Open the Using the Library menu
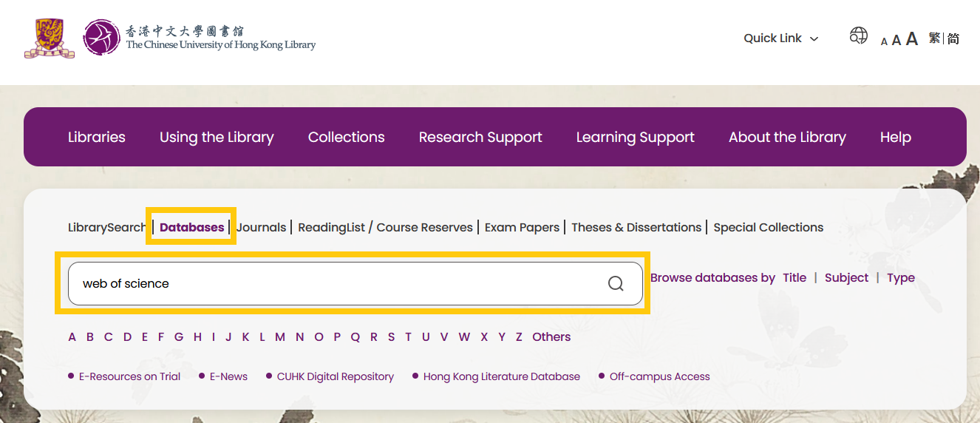This screenshot has width=980, height=423. pos(217,137)
